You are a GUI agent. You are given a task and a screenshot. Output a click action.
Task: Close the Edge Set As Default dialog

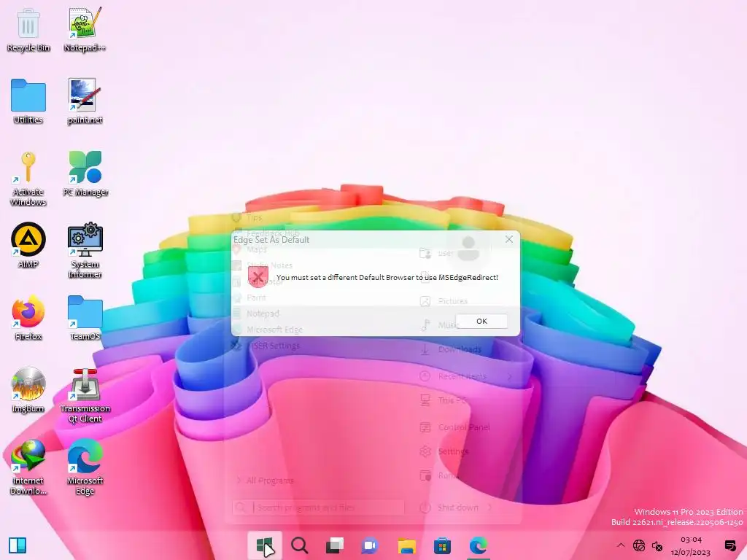tap(508, 239)
